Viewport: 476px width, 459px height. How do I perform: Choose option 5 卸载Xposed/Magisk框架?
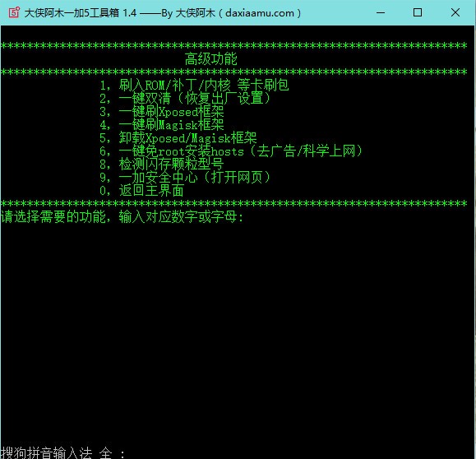click(178, 138)
